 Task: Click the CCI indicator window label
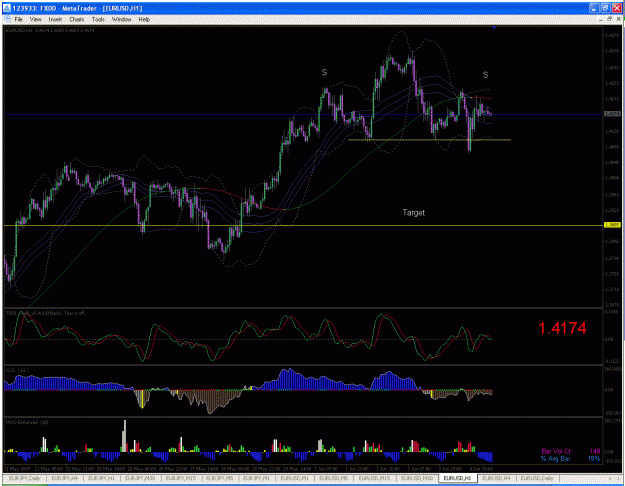pyautogui.click(x=17, y=370)
